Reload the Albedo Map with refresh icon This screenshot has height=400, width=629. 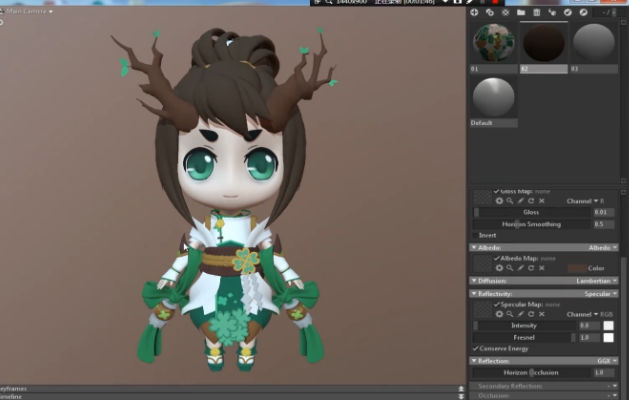(x=531, y=268)
